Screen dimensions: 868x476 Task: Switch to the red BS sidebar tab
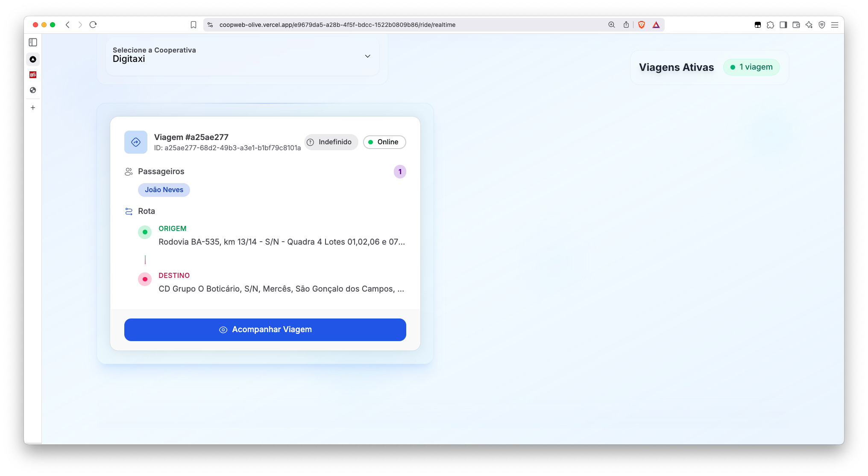33,75
